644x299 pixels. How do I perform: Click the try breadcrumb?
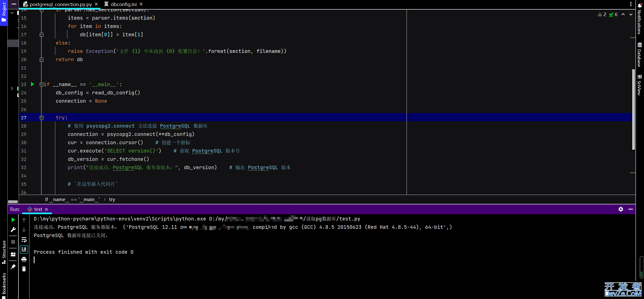pos(112,200)
